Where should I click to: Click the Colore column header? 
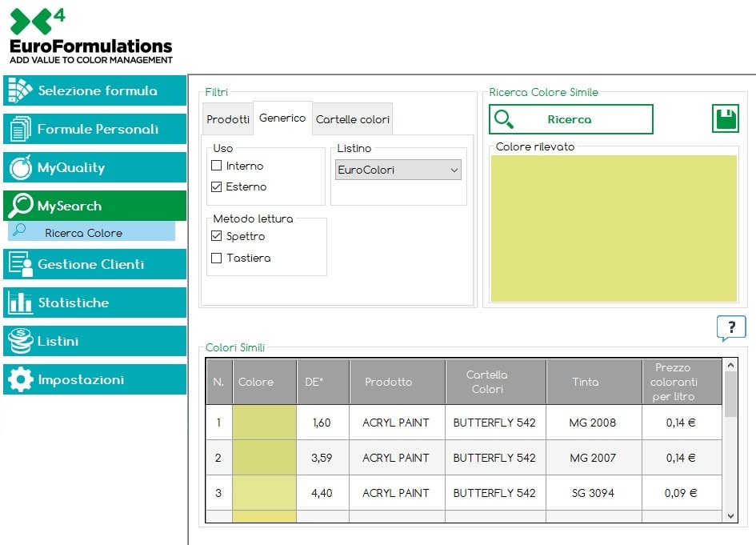264,382
